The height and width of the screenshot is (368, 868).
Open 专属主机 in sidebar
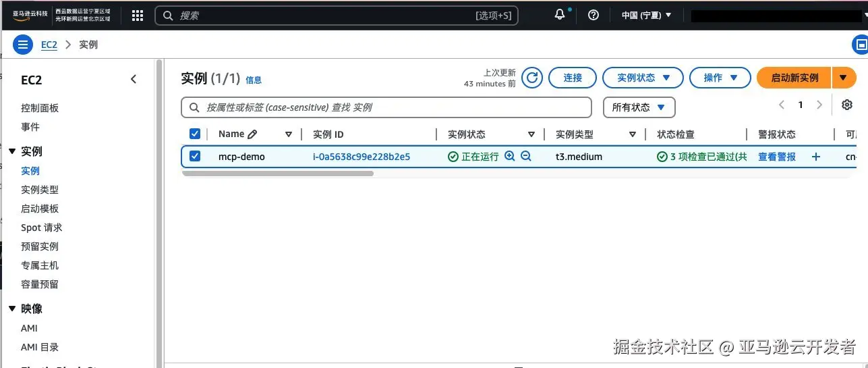40,265
